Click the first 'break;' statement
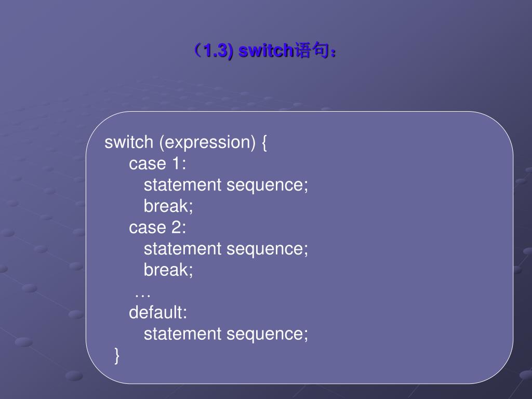532x399 pixels. coord(168,206)
